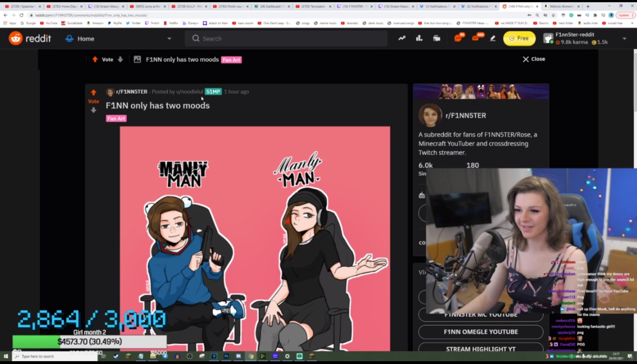Open the Reddit Live broadcast icon
637x364 pixels.
click(x=437, y=38)
